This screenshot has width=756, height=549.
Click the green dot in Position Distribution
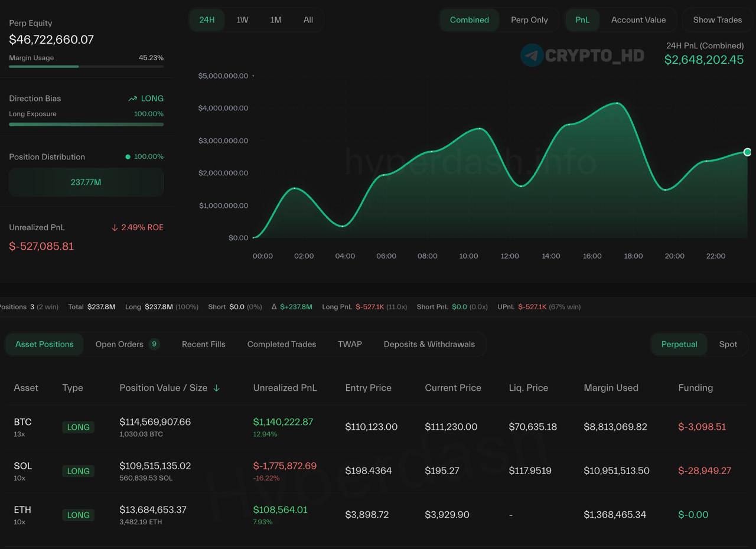point(128,157)
